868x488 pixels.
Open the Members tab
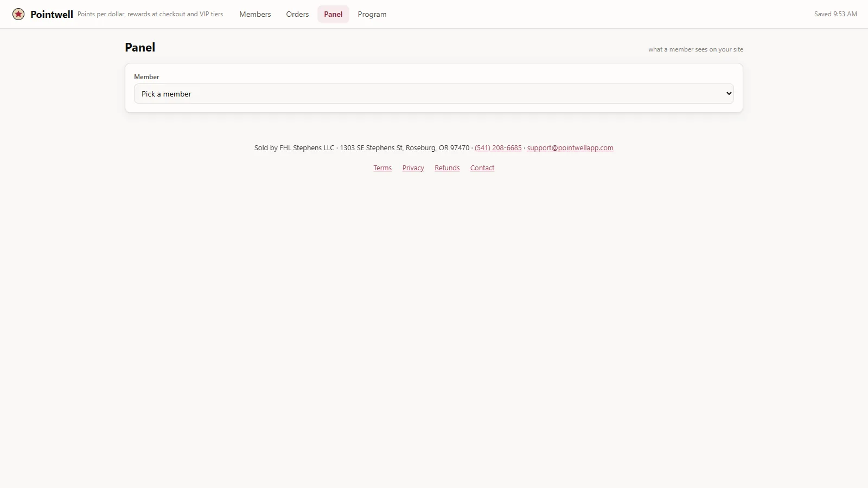(255, 14)
